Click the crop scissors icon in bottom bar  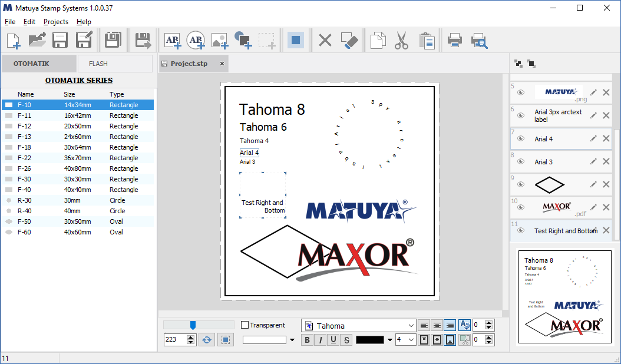[464, 339]
